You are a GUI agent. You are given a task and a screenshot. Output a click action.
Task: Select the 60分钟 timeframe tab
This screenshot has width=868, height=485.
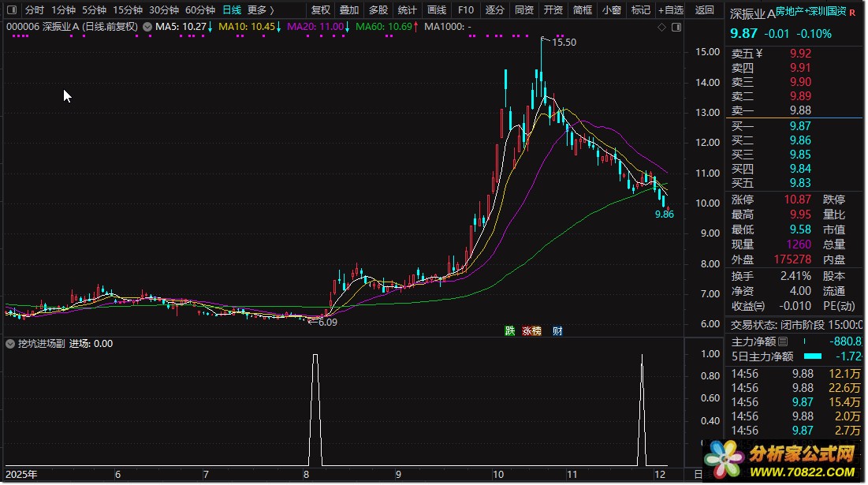click(199, 10)
